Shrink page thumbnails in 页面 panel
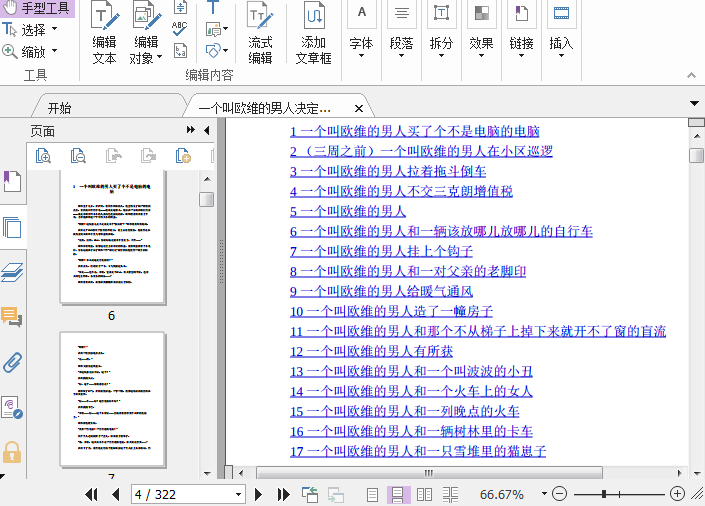Viewport: 705px width, 506px height. tap(78, 156)
